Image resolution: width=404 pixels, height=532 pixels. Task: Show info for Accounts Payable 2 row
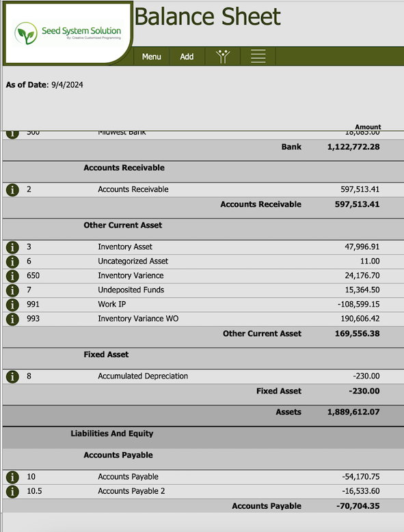(12, 491)
